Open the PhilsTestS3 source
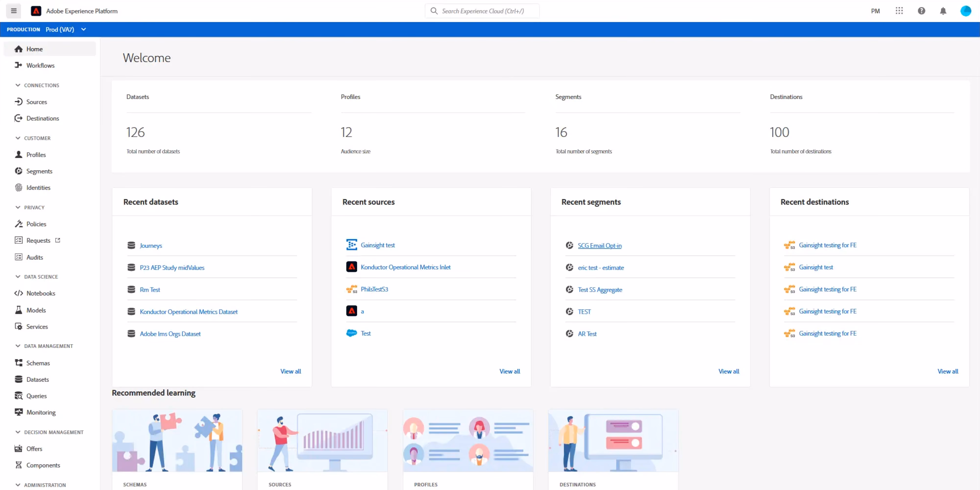The height and width of the screenshot is (490, 980). coord(374,289)
